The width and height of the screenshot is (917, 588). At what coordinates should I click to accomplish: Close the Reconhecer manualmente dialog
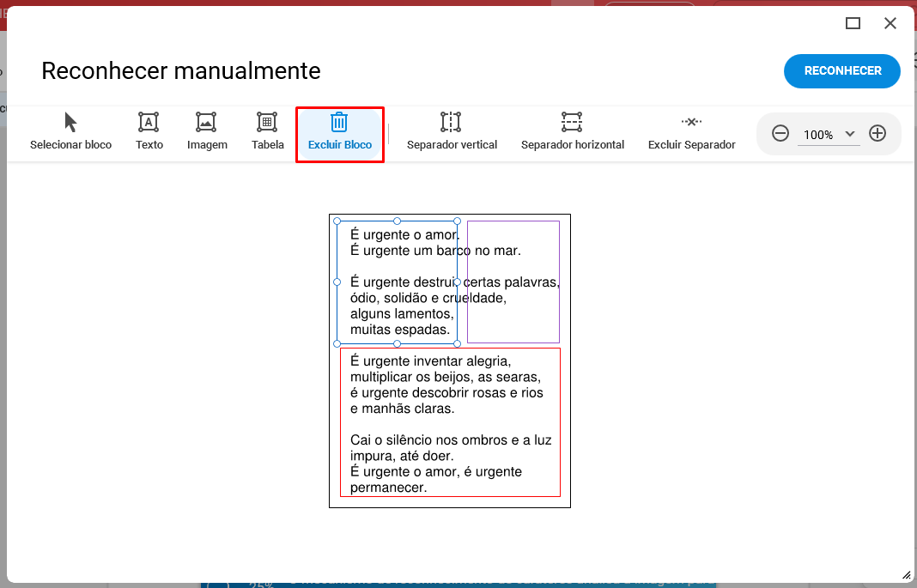click(890, 23)
